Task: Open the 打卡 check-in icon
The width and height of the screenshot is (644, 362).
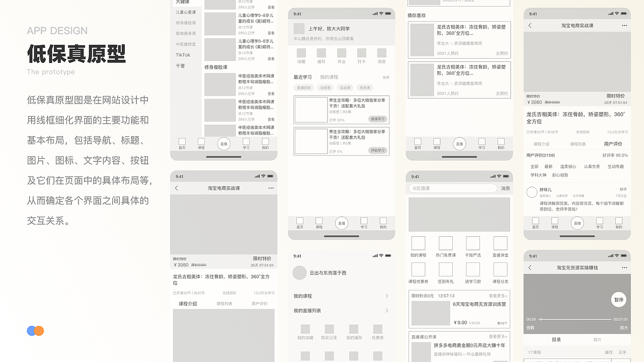Action: tap(362, 53)
